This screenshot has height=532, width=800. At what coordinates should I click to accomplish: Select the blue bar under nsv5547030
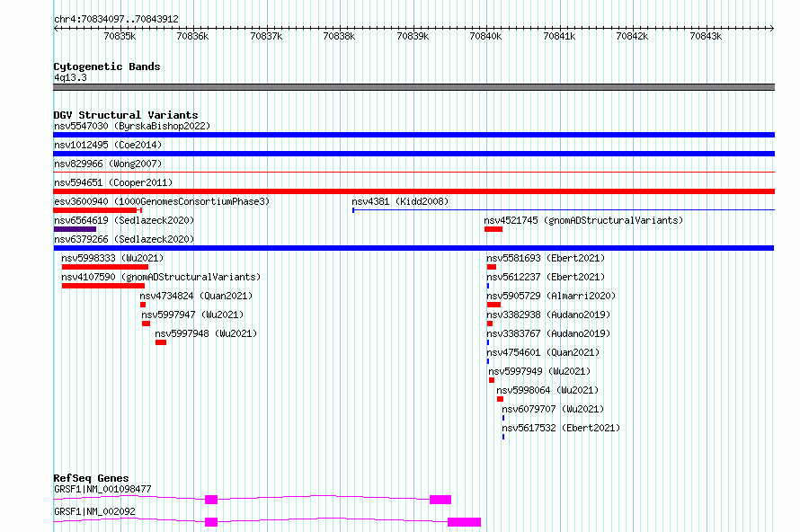click(x=413, y=135)
